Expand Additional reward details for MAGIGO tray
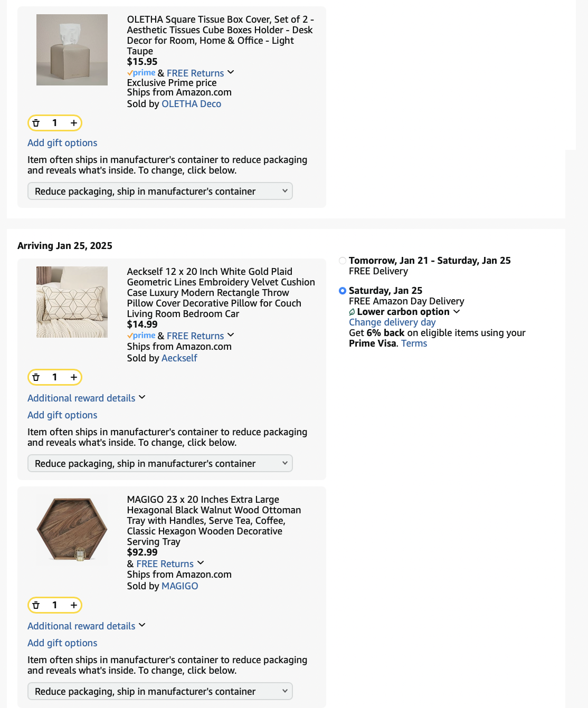The width and height of the screenshot is (588, 708). coord(87,626)
